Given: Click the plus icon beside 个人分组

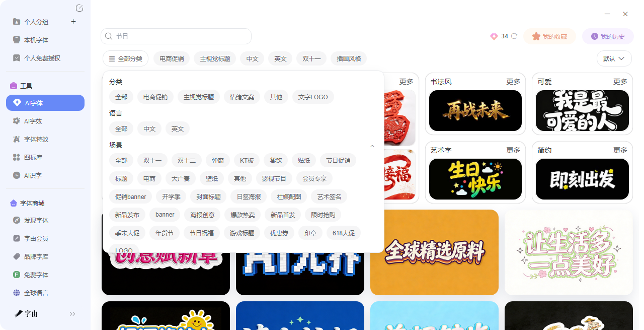Looking at the screenshot, I should 73,22.
